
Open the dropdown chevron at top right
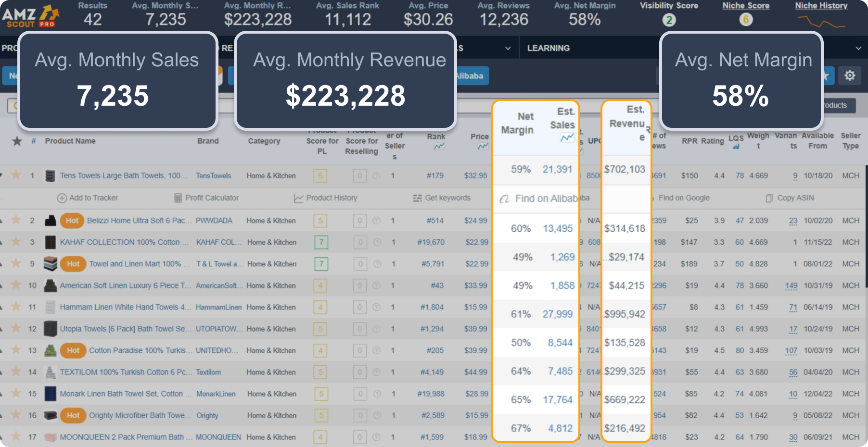pyautogui.click(x=859, y=48)
